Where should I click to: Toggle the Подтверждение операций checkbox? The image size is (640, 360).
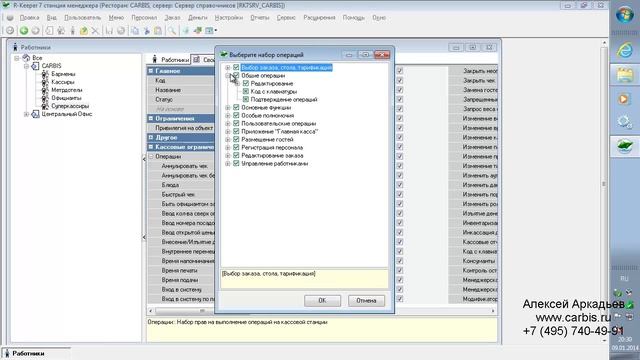pyautogui.click(x=246, y=99)
